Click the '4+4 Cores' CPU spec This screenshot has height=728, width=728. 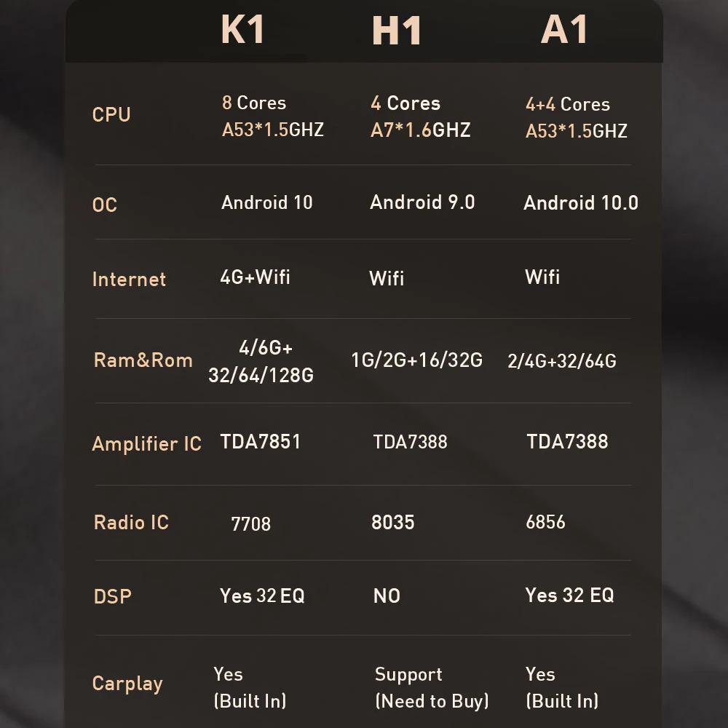click(568, 104)
